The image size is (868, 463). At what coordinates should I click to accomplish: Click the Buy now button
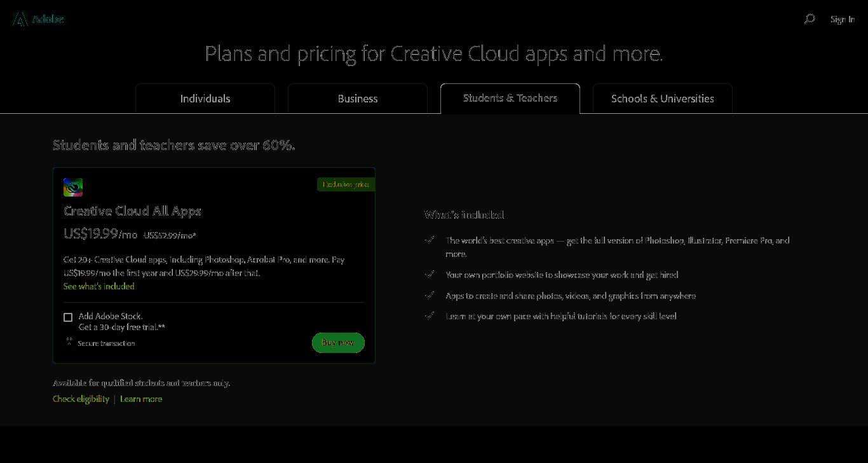coord(338,343)
